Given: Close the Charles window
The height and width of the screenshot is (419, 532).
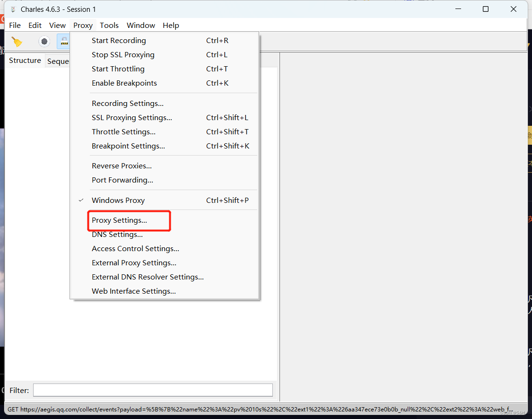Looking at the screenshot, I should pos(514,9).
